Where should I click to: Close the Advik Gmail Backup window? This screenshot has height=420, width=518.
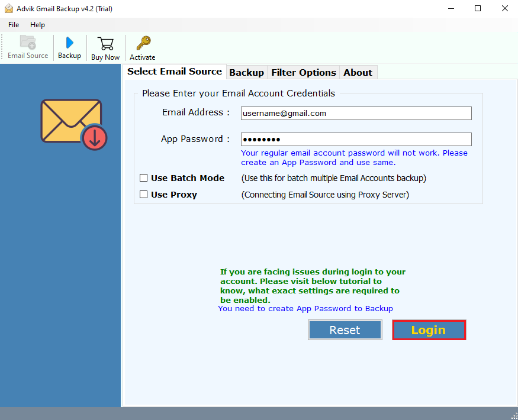(x=505, y=9)
